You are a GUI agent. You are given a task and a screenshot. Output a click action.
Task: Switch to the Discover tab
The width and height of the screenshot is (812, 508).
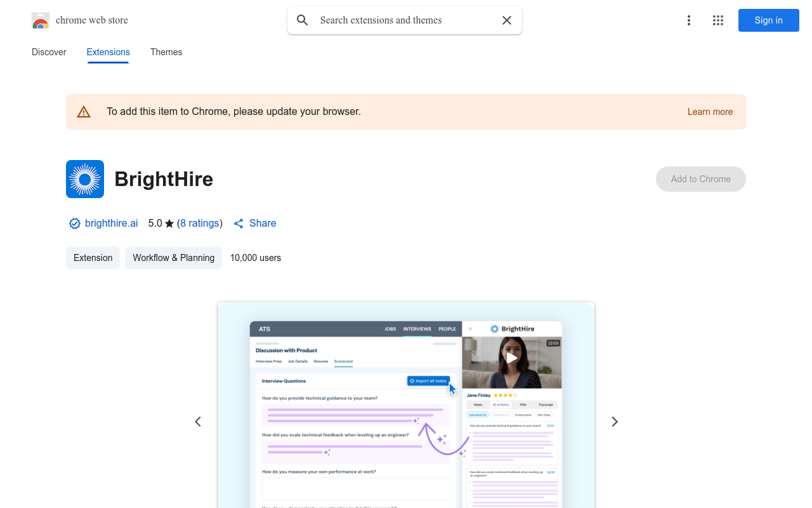click(49, 52)
